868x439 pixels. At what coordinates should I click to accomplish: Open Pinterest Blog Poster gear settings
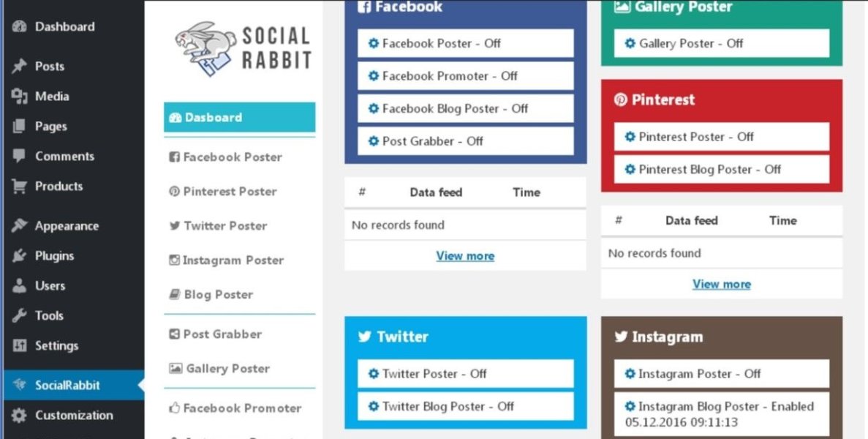coord(630,169)
